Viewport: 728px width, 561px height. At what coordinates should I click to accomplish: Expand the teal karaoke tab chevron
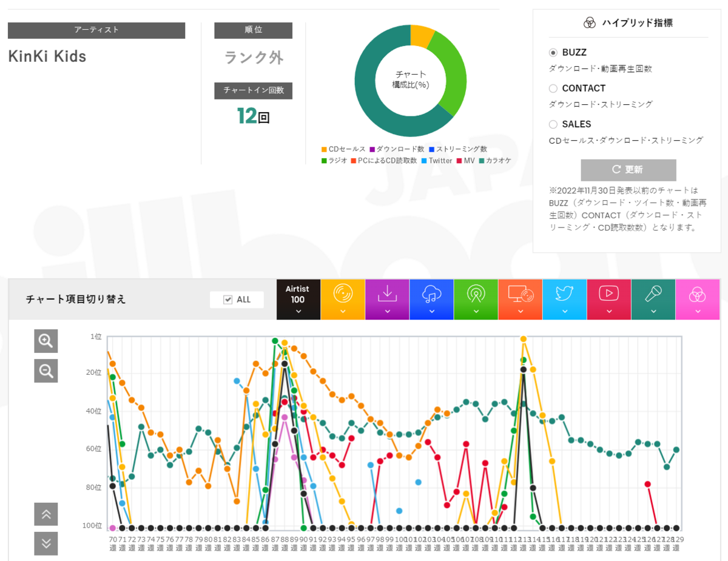653,311
